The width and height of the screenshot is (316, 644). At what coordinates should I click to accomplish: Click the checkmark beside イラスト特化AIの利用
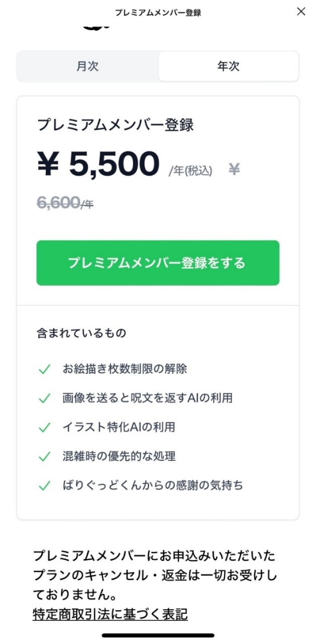point(45,428)
